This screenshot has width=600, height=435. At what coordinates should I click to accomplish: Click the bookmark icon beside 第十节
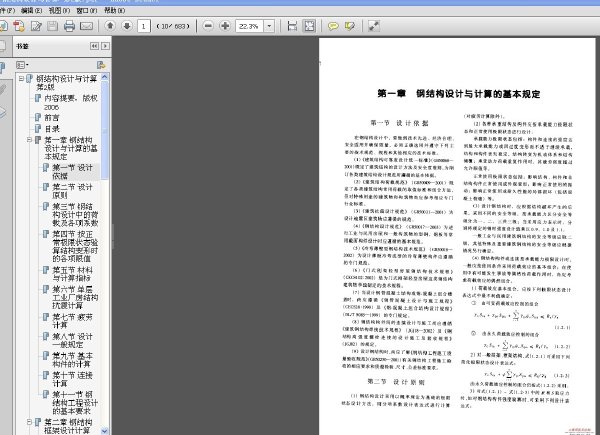(x=46, y=375)
